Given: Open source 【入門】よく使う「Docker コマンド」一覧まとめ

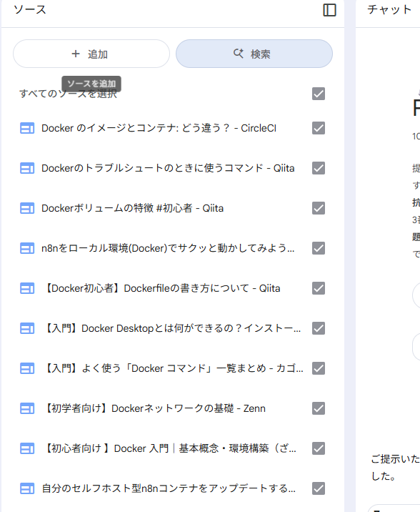Looking at the screenshot, I should click(x=173, y=368).
